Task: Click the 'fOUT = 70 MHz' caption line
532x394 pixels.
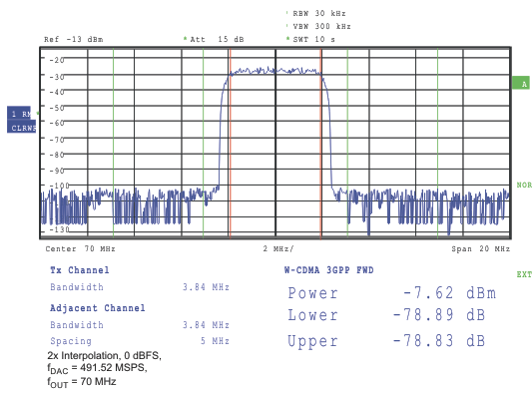Action: [82, 382]
